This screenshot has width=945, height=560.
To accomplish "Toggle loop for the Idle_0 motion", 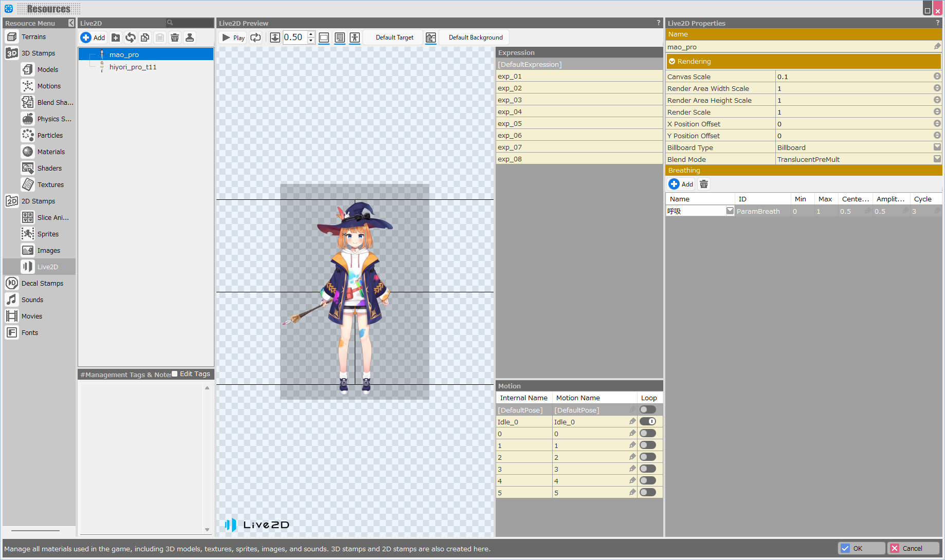I will [648, 422].
